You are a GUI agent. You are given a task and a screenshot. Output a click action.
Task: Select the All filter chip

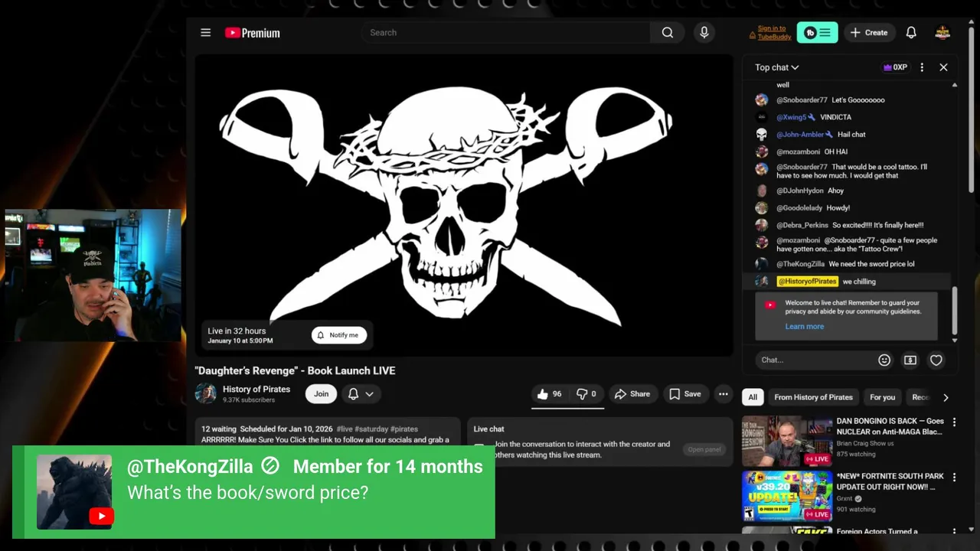tap(753, 397)
